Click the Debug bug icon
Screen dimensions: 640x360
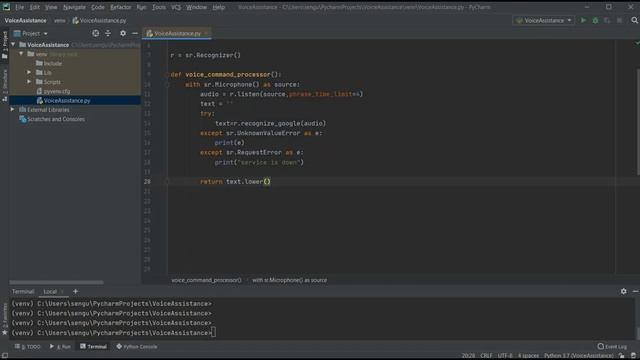coord(595,20)
